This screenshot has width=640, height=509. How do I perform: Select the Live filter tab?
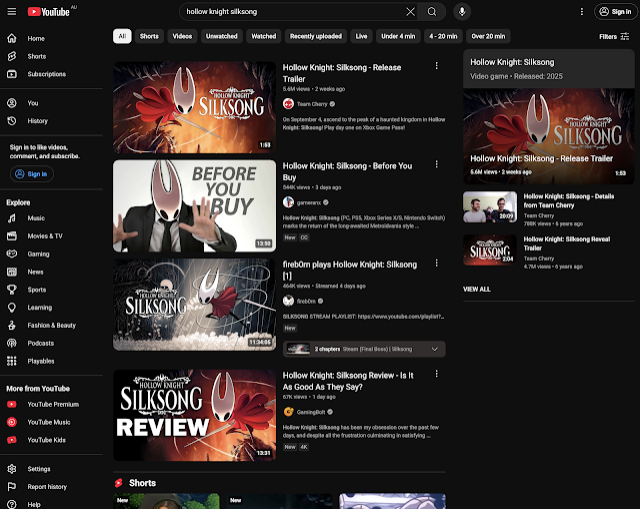click(361, 36)
